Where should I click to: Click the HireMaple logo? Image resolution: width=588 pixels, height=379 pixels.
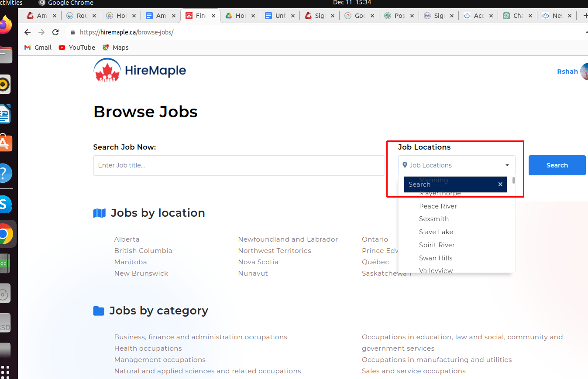140,70
